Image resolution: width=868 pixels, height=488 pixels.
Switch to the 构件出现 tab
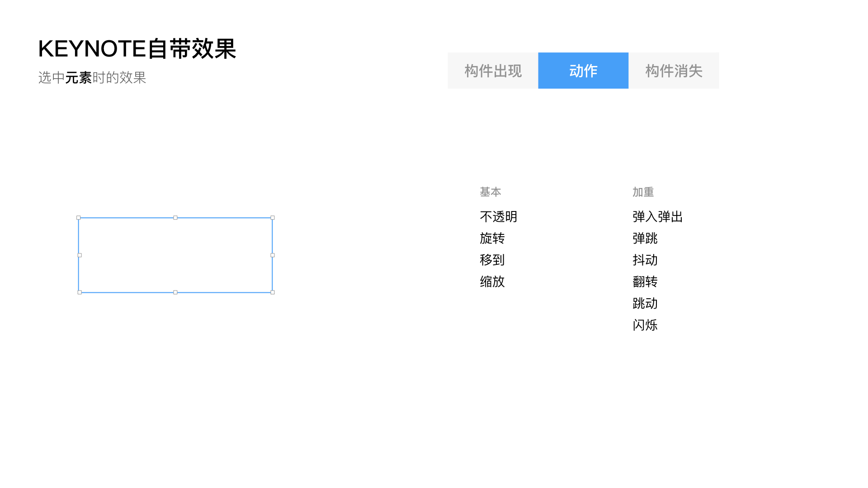[x=493, y=70]
